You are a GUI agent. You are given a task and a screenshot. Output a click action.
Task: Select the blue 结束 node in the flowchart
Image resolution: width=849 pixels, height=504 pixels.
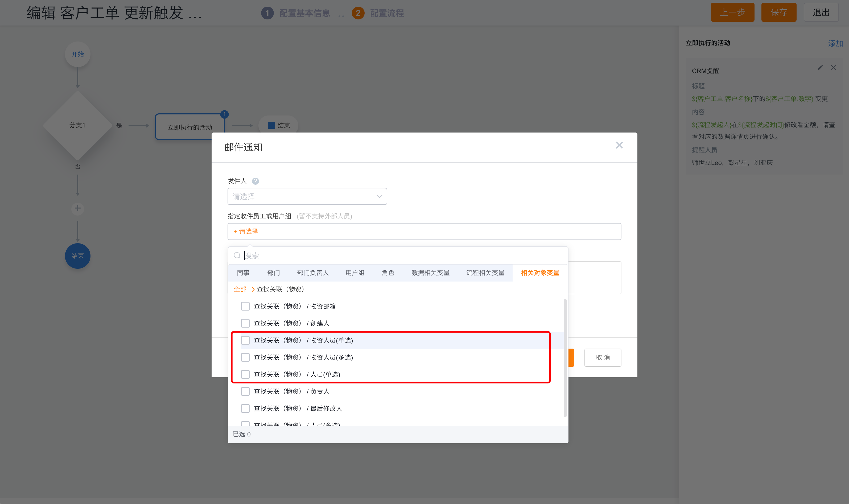click(x=77, y=256)
